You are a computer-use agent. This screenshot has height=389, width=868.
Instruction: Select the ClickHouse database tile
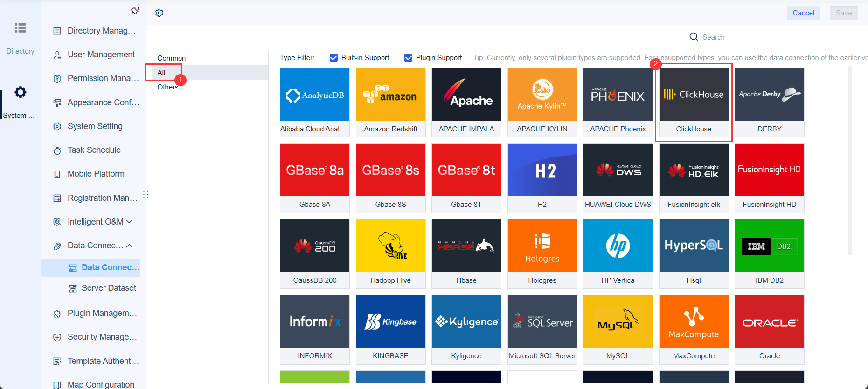694,102
